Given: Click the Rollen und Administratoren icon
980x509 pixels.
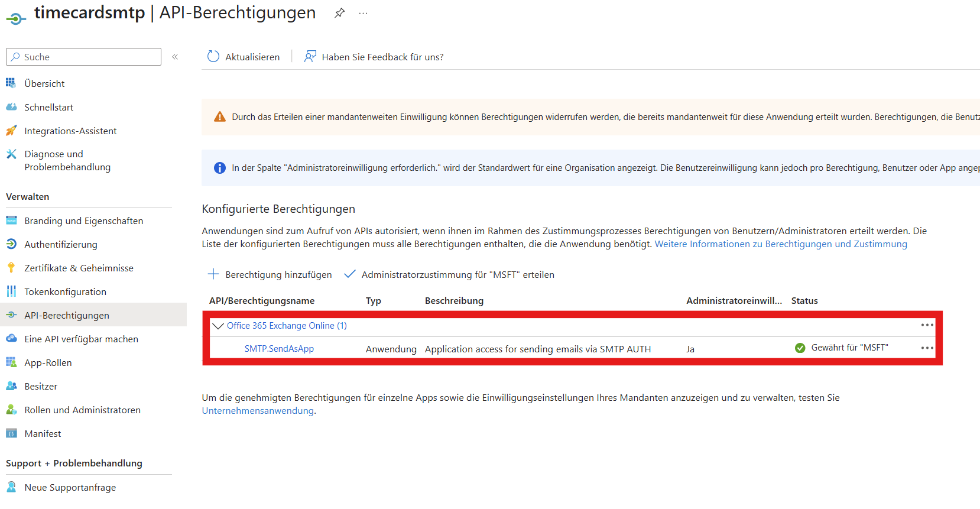Looking at the screenshot, I should click(11, 410).
